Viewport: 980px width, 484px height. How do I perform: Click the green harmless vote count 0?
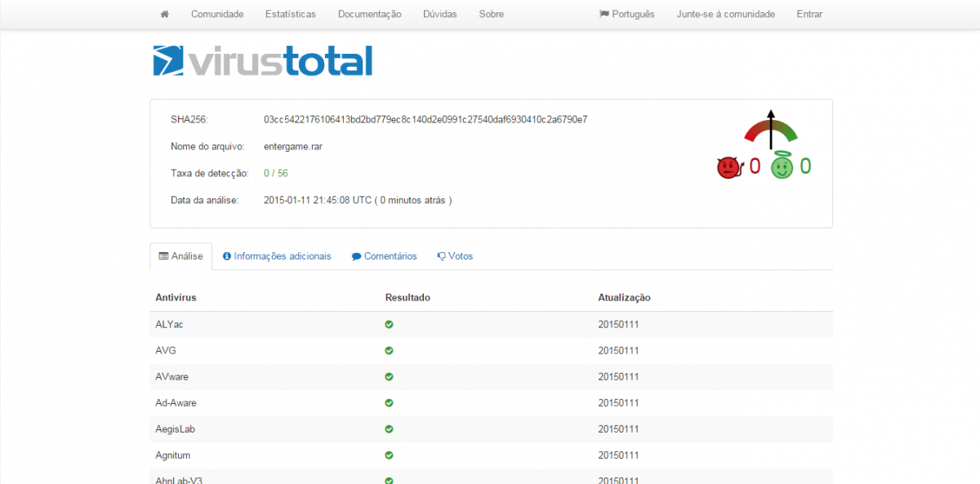point(805,167)
